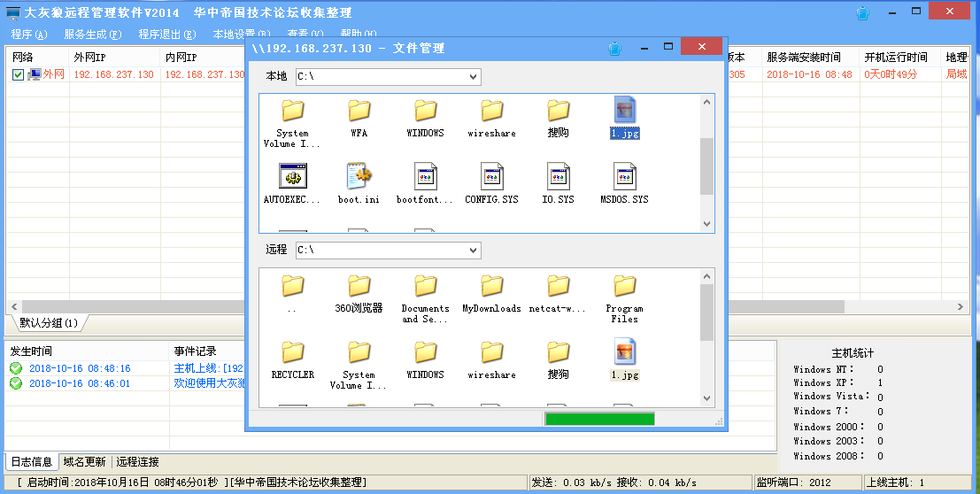Viewport: 980px width, 494px height.
Task: Click external IP 192.168.237.130 cell
Action: [x=113, y=74]
